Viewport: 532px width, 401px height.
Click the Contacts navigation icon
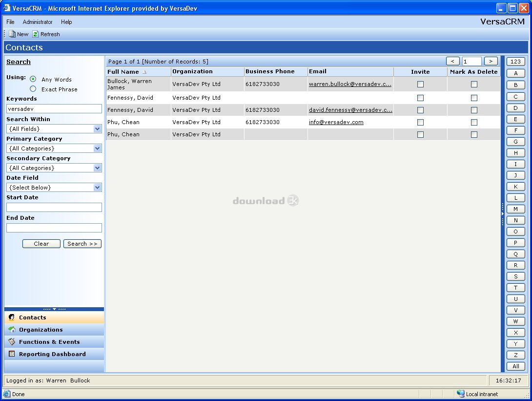point(12,317)
